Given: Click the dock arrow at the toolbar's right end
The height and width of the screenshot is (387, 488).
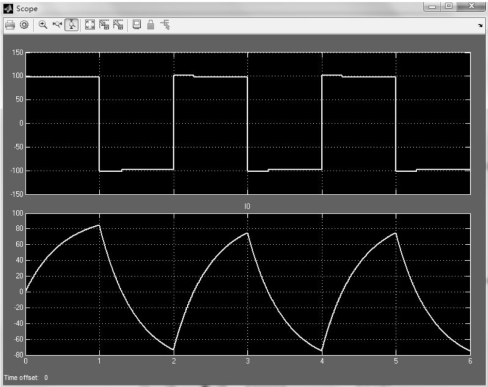Looking at the screenshot, I should point(480,25).
